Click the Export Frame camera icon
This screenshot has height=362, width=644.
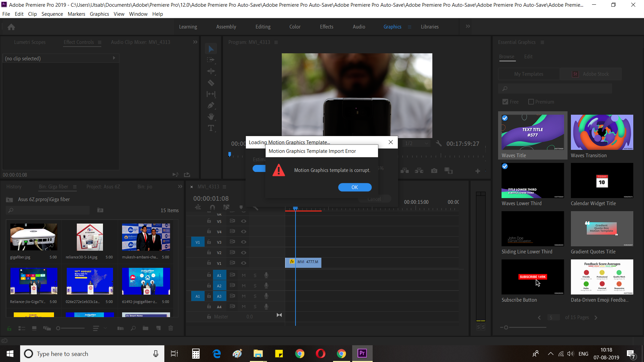click(434, 171)
